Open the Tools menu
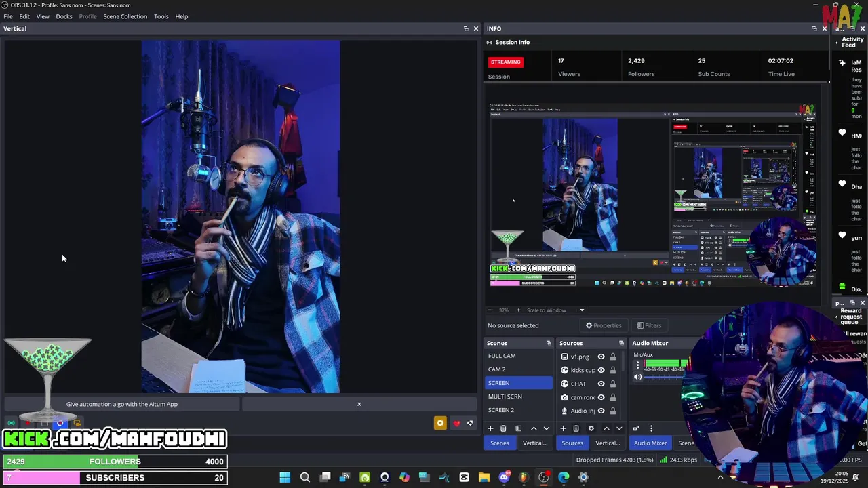Image resolution: width=868 pixels, height=488 pixels. pos(161,16)
